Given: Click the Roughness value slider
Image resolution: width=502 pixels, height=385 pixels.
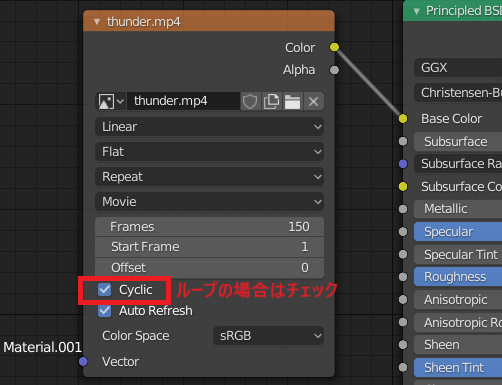Looking at the screenshot, I should [458, 277].
